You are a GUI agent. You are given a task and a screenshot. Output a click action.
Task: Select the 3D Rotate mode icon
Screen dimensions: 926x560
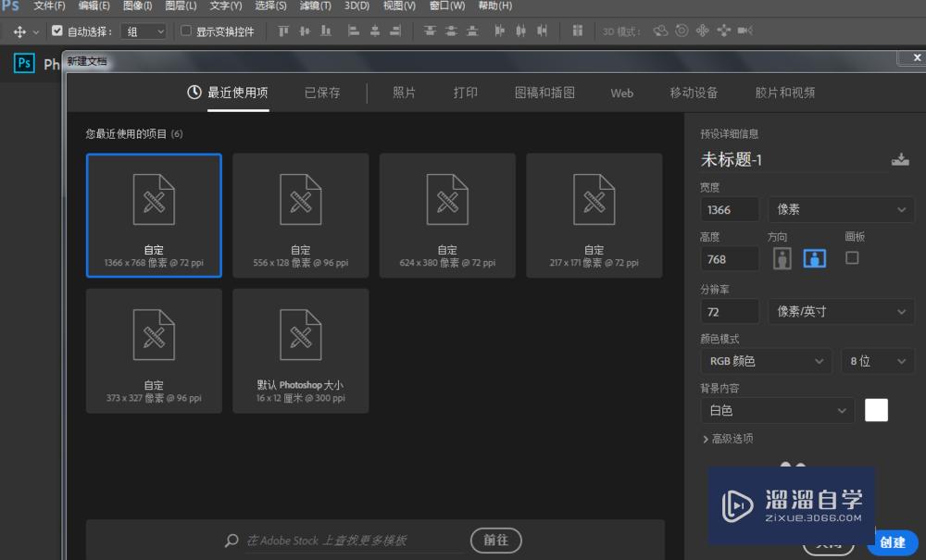tap(660, 31)
